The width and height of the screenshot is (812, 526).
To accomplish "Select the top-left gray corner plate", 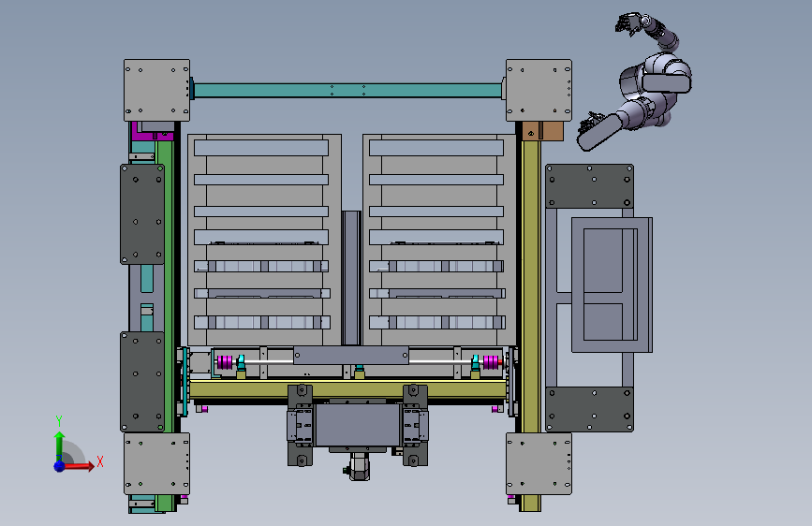I will (x=157, y=90).
